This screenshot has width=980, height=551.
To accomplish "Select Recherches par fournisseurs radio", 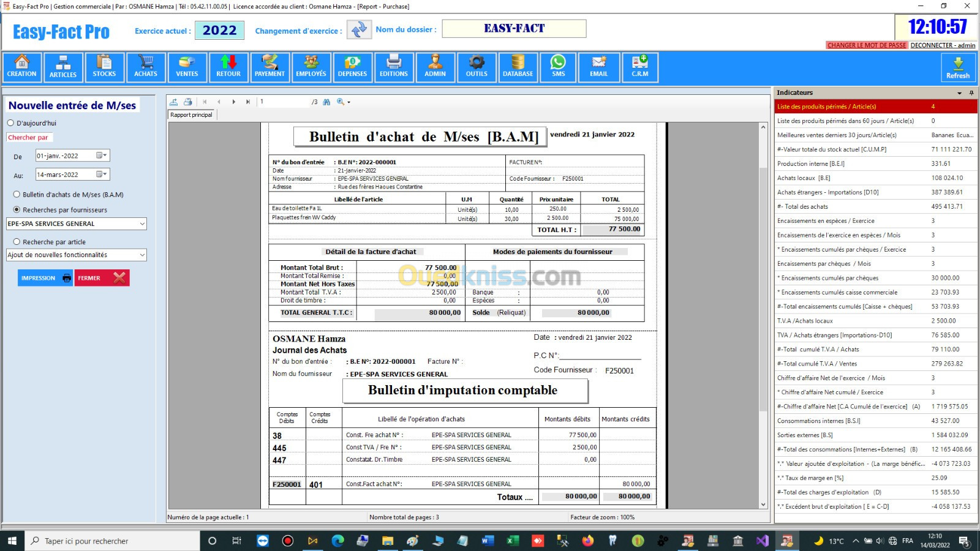I will pos(17,210).
